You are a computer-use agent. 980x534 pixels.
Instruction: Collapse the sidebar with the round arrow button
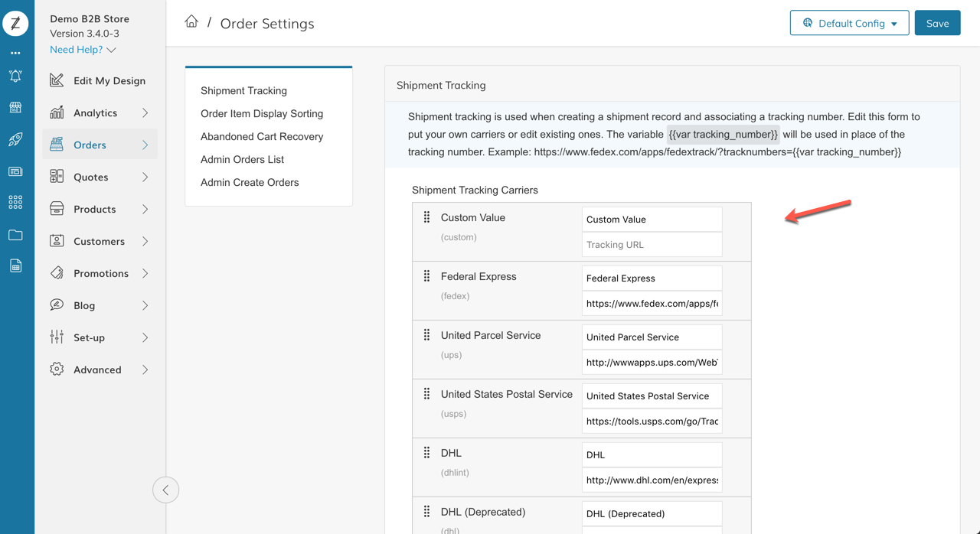tap(166, 490)
